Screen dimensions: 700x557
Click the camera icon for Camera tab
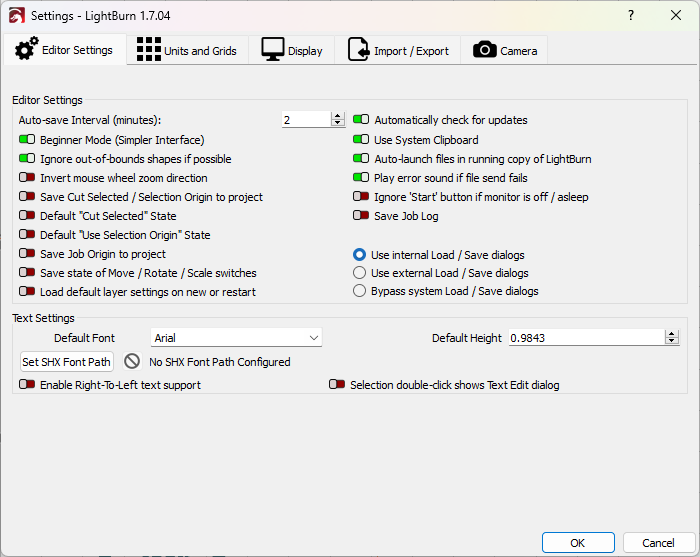pyautogui.click(x=484, y=50)
